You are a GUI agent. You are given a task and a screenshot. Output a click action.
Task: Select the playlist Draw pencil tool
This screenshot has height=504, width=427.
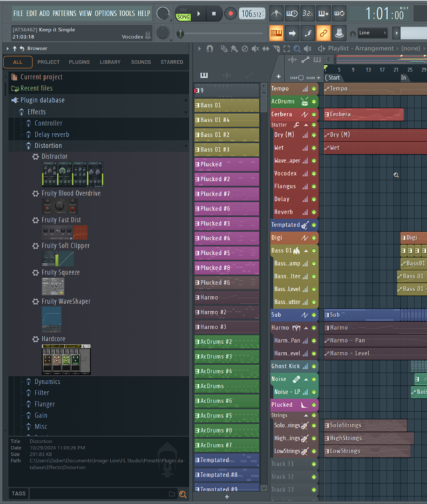click(224, 49)
